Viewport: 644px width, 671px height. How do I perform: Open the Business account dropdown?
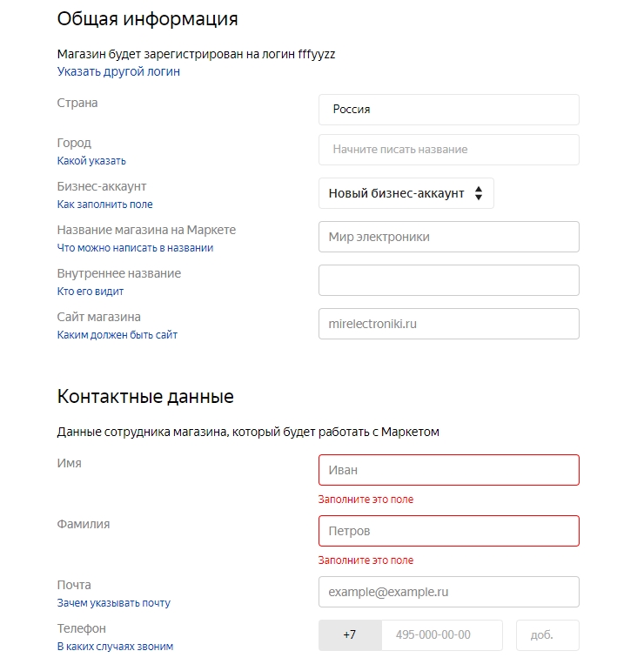point(406,193)
